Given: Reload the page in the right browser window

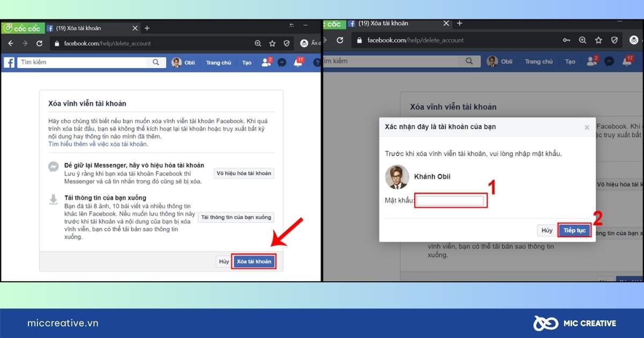Looking at the screenshot, I should [340, 40].
